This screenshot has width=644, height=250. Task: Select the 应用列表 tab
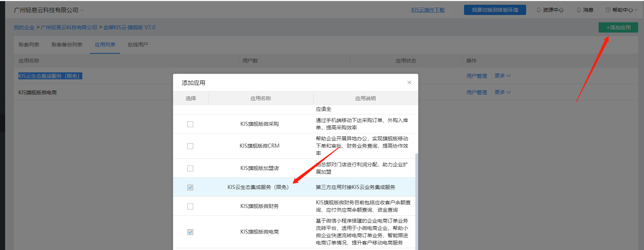[x=105, y=45]
